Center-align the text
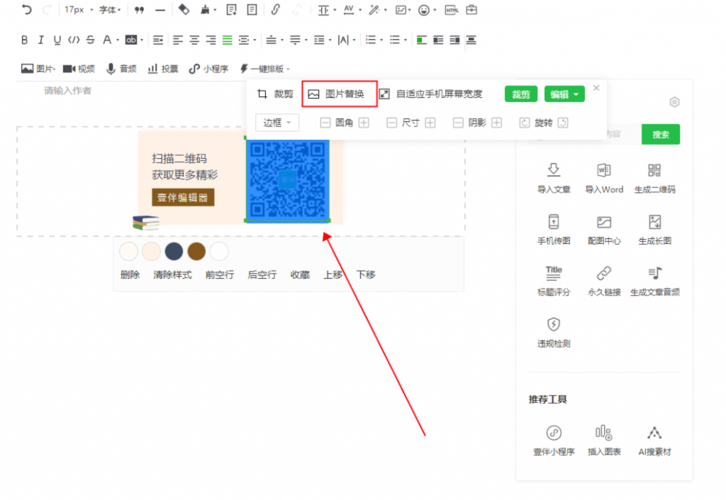 click(x=194, y=40)
